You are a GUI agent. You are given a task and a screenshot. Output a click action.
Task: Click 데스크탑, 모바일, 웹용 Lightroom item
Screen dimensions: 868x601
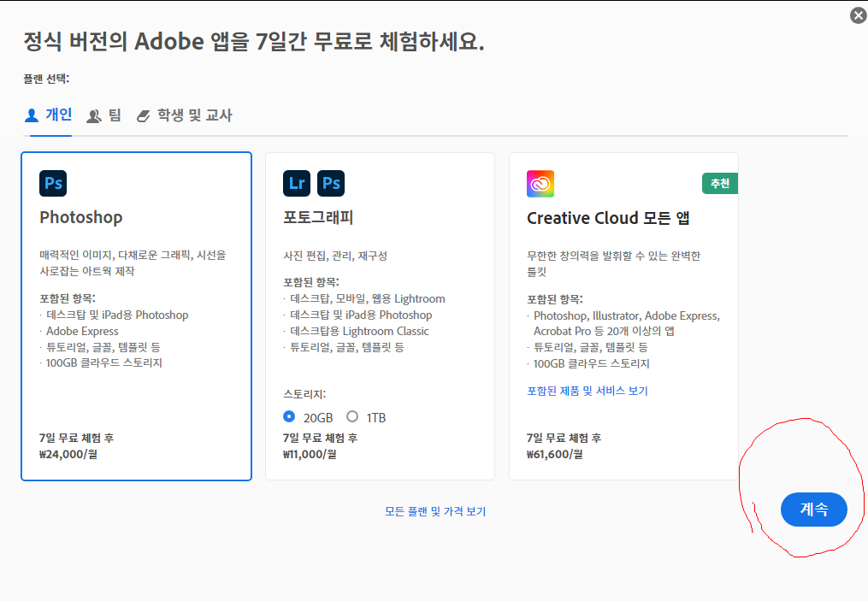[368, 299]
